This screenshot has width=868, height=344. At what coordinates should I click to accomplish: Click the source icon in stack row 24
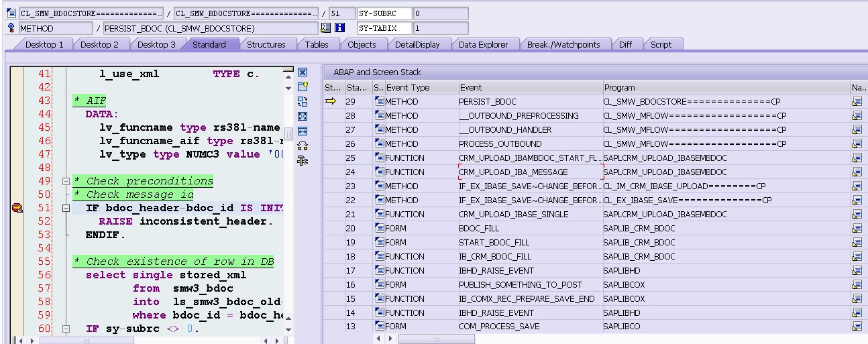(x=379, y=172)
